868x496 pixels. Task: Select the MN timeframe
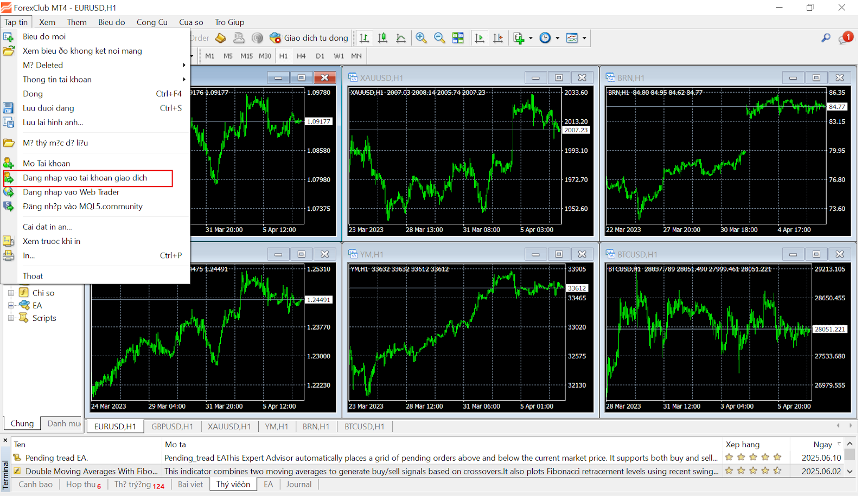[x=356, y=56]
